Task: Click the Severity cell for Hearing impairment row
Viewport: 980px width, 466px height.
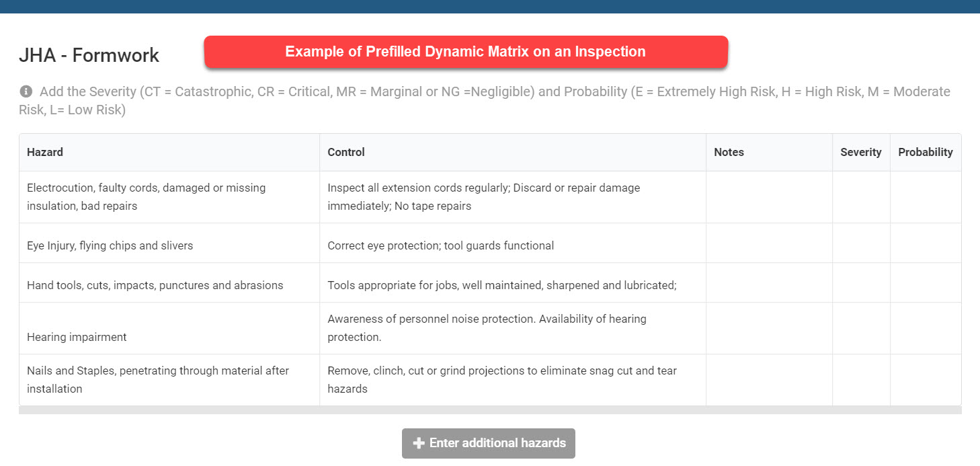Action: point(862,329)
